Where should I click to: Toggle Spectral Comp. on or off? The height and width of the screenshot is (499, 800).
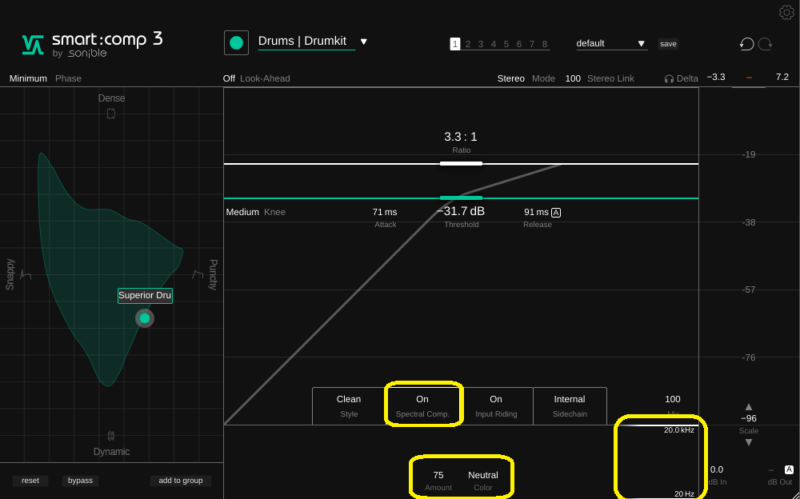(422, 405)
